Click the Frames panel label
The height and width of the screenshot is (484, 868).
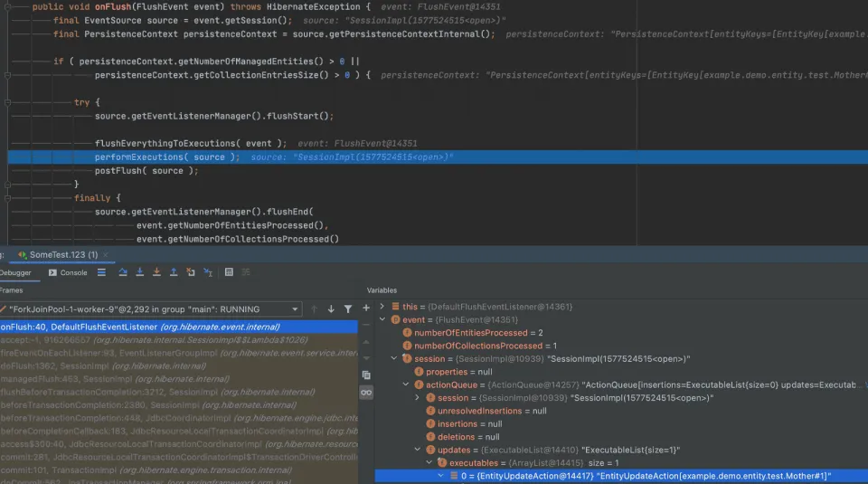point(11,290)
